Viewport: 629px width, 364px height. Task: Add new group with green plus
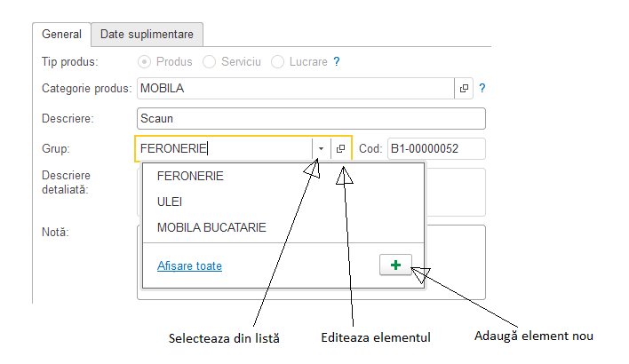(x=395, y=265)
